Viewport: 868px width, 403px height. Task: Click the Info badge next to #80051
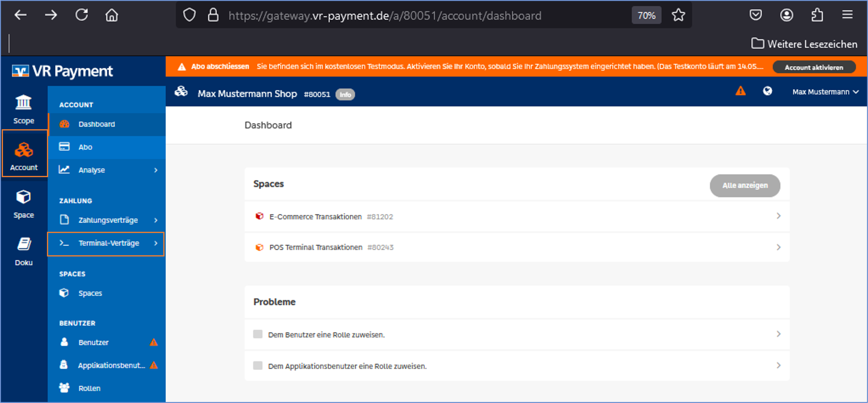coord(345,94)
